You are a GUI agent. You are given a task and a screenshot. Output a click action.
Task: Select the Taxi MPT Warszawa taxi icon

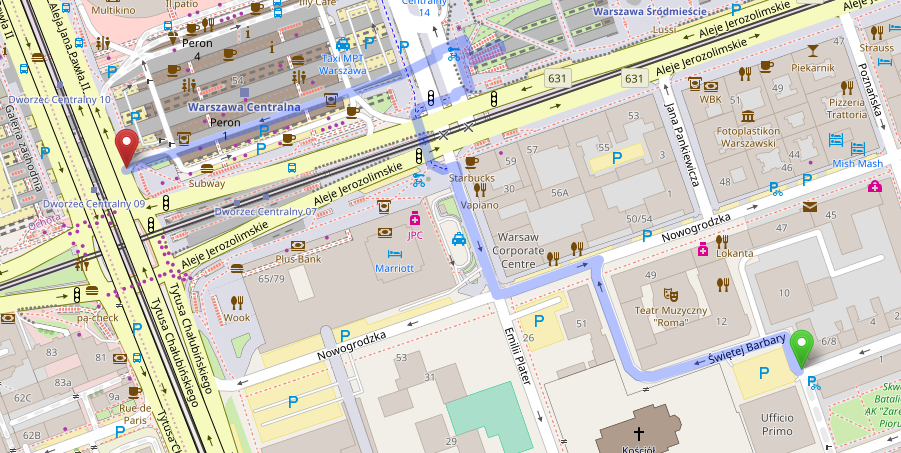click(342, 44)
